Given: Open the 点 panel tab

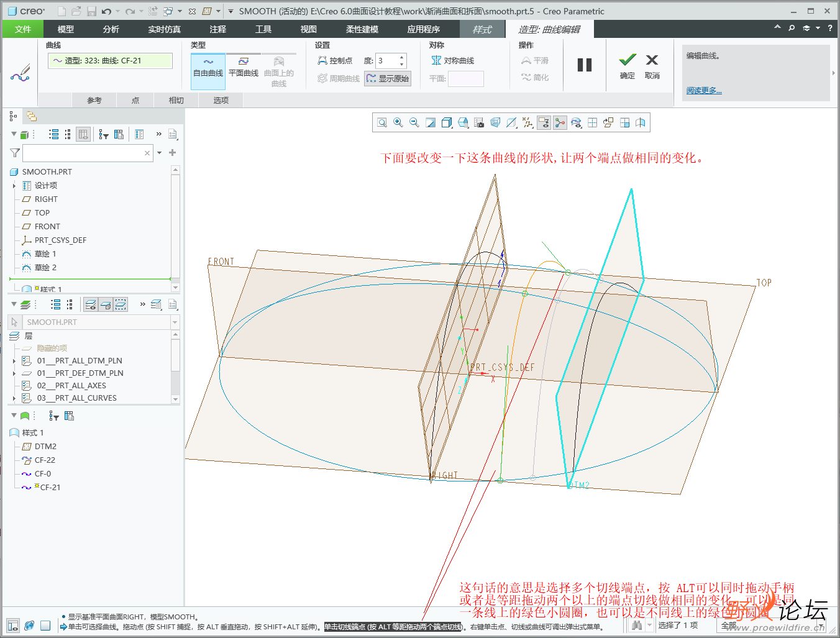Looking at the screenshot, I should click(135, 100).
